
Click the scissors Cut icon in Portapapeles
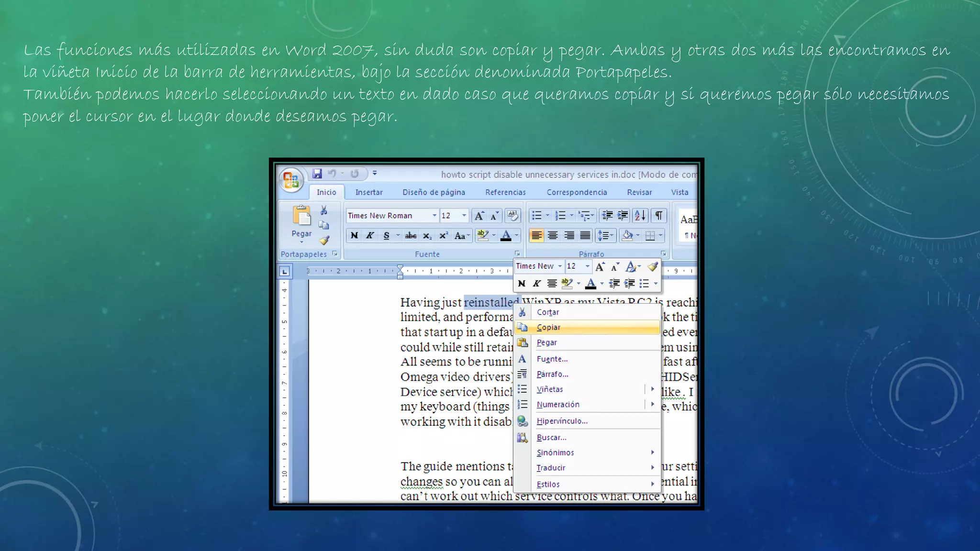tap(324, 210)
